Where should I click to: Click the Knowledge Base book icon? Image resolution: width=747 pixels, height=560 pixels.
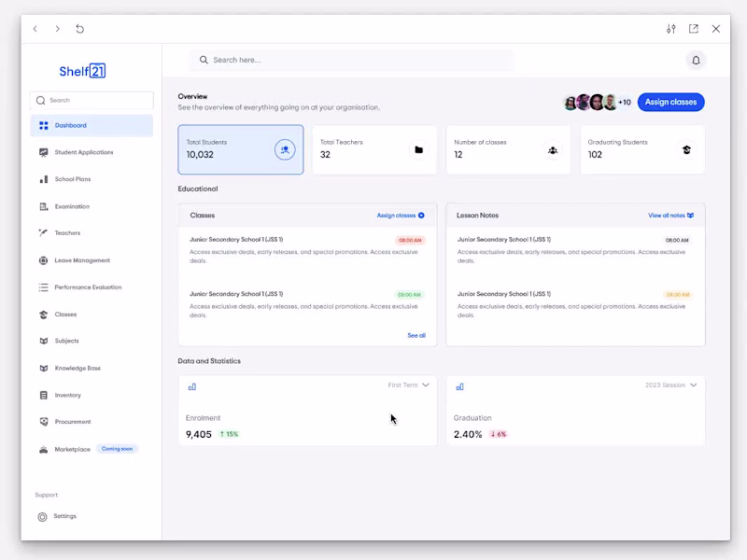coord(43,368)
